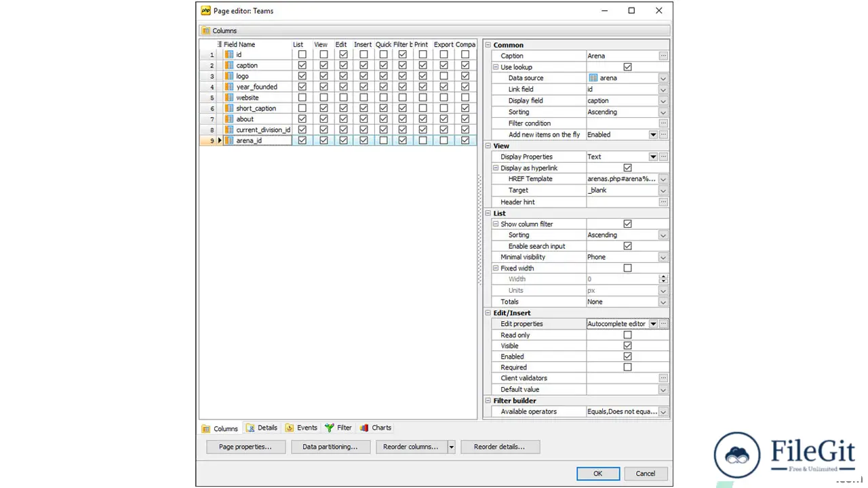Select the year_founded row name
Viewport: 868px width, 488px height.
point(257,87)
